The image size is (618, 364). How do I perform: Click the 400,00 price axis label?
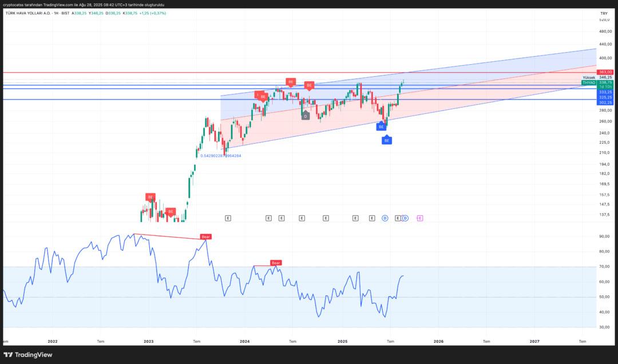605,58
